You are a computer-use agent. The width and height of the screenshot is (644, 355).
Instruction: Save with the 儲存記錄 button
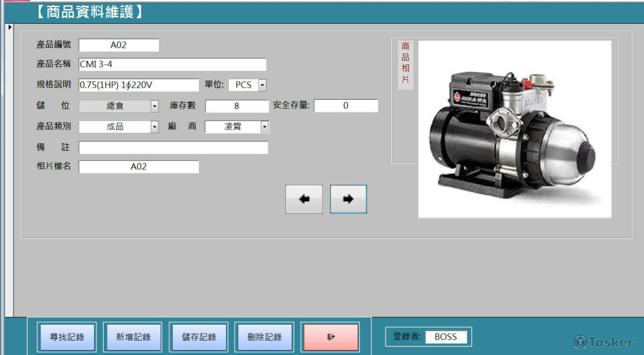point(199,337)
